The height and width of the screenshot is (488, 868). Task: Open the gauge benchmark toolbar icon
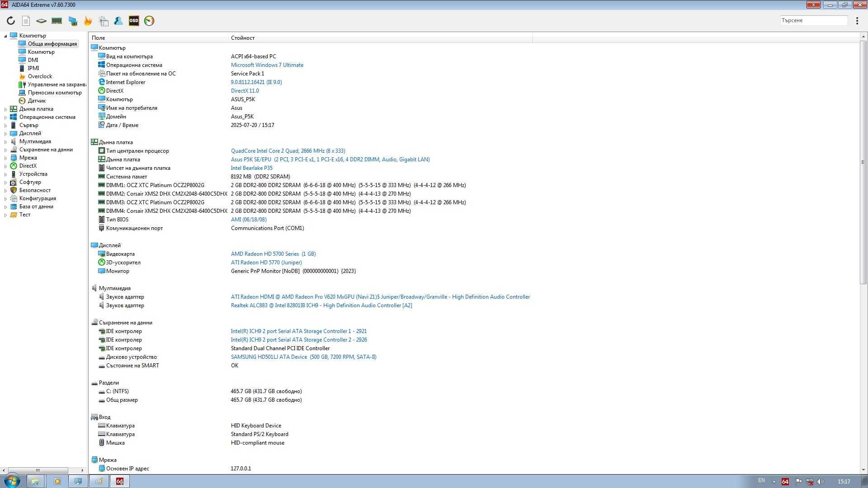(x=149, y=21)
